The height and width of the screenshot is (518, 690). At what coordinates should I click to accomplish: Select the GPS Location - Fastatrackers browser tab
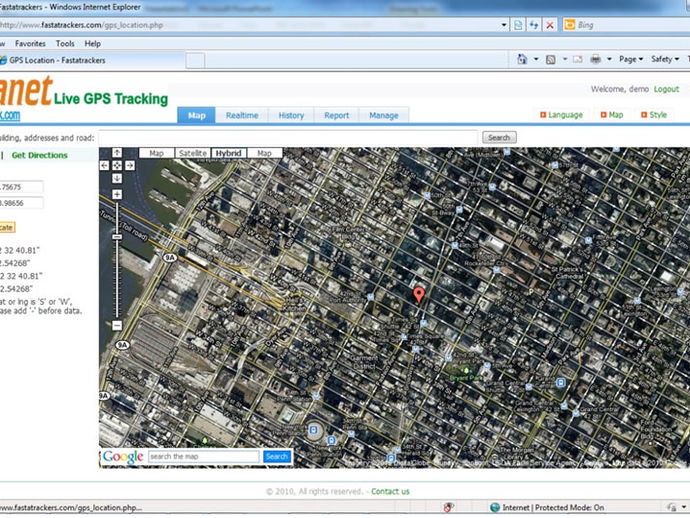pos(92,60)
